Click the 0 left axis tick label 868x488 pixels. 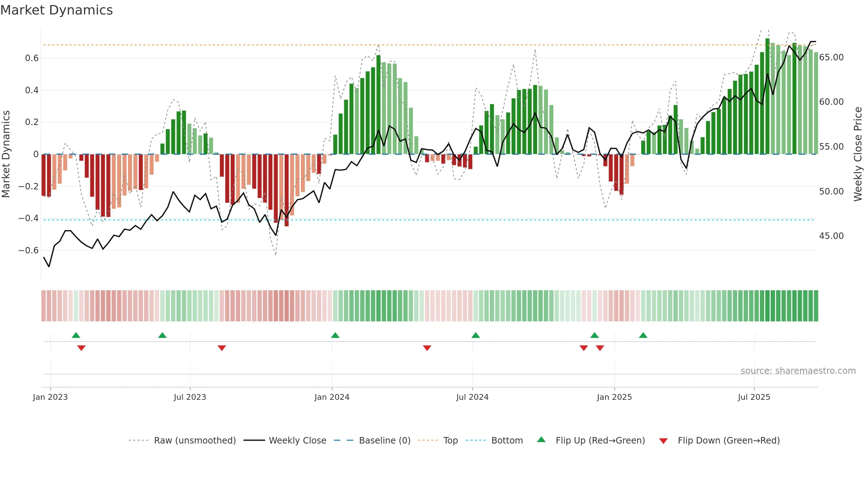36,154
